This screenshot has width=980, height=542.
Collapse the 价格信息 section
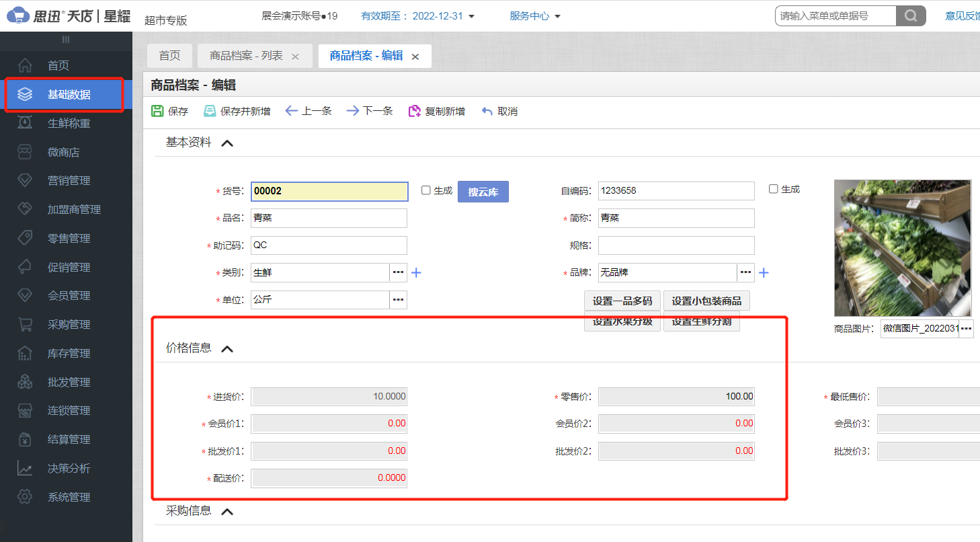tap(228, 348)
